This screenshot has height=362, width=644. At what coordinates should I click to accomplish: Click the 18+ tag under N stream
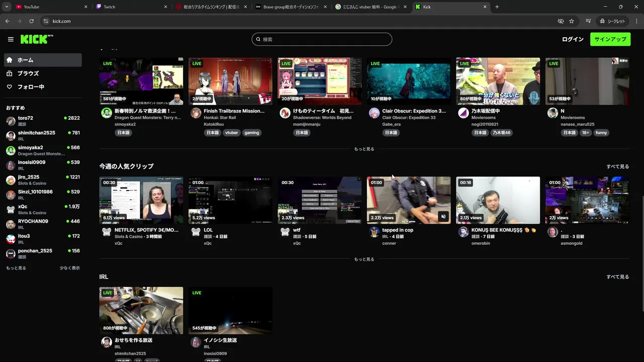click(x=585, y=133)
